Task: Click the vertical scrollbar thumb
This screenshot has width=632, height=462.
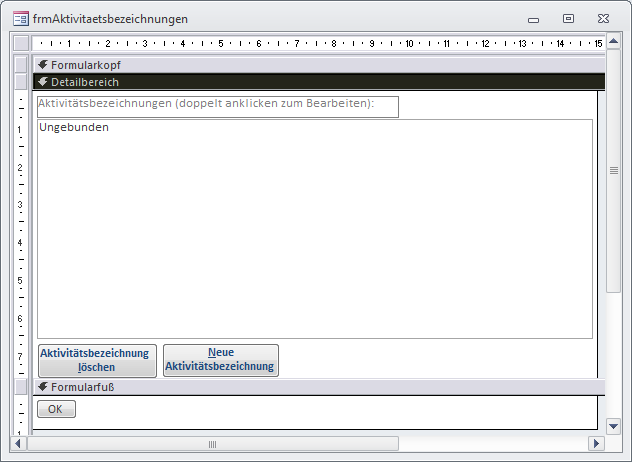Action: pos(614,170)
